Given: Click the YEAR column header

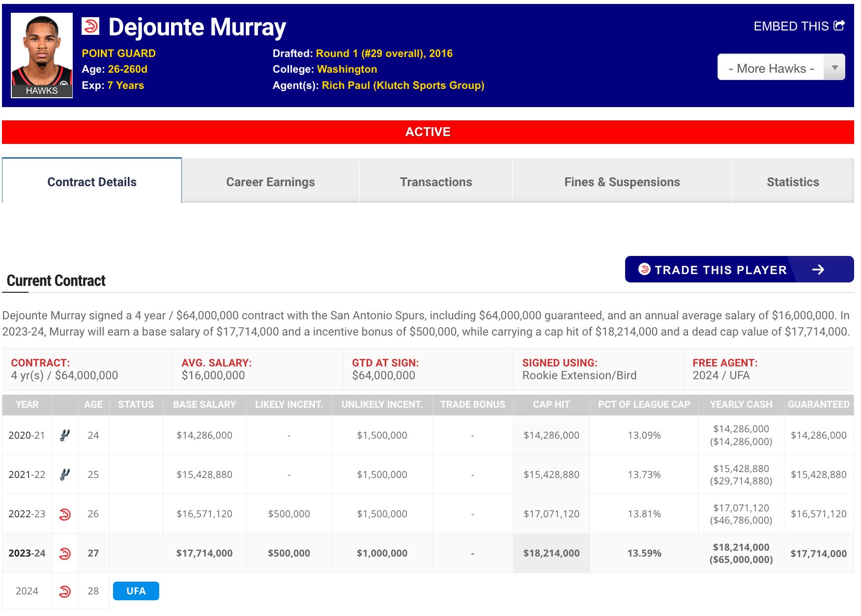Looking at the screenshot, I should (27, 404).
